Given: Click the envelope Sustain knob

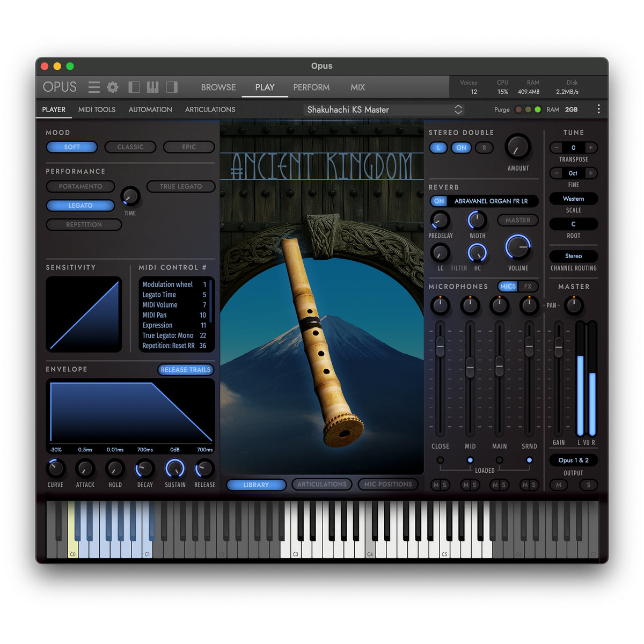Looking at the screenshot, I should click(x=175, y=469).
